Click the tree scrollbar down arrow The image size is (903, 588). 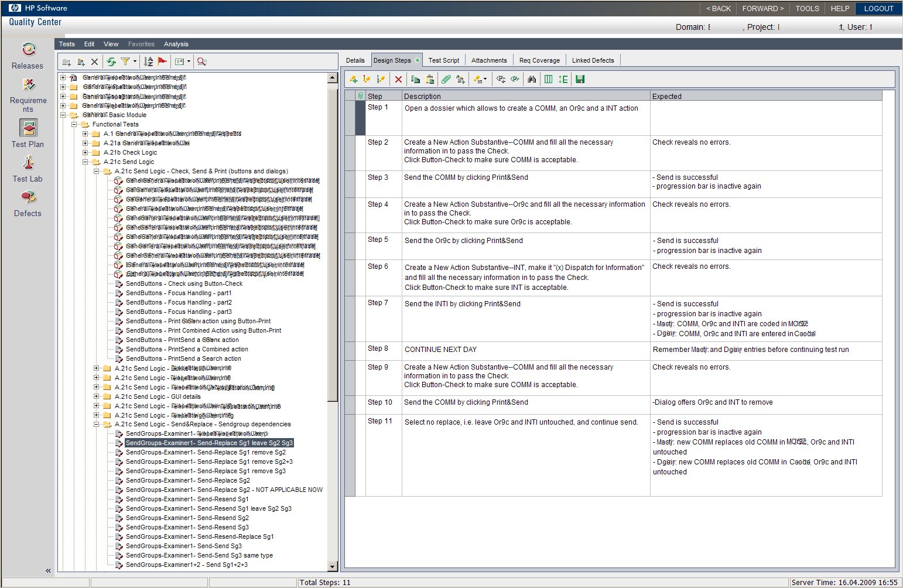click(x=333, y=566)
